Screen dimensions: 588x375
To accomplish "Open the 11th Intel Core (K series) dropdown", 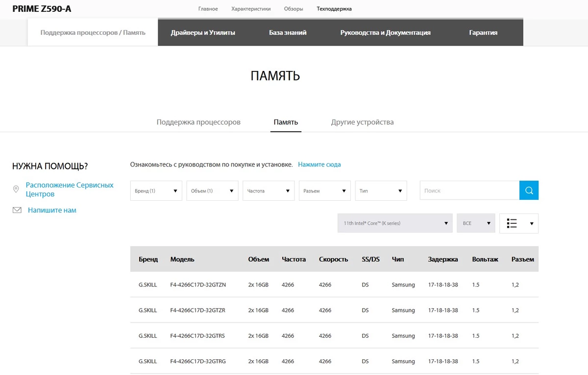I will tap(395, 223).
